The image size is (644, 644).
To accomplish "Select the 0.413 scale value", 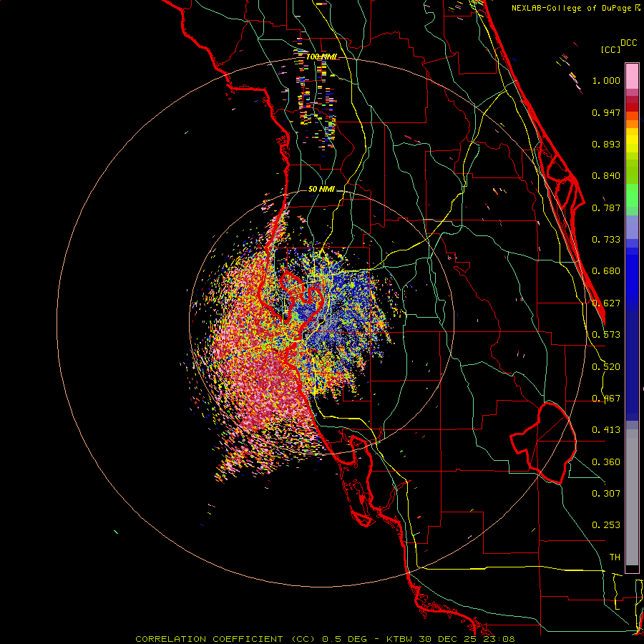I will click(x=606, y=430).
